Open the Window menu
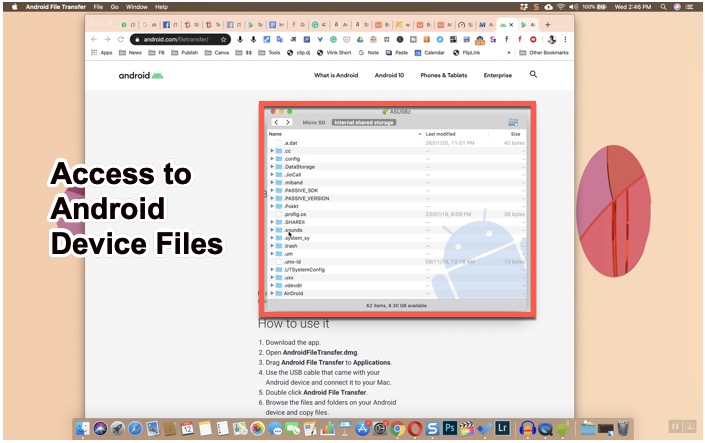The width and height of the screenshot is (705, 443). pos(137,7)
